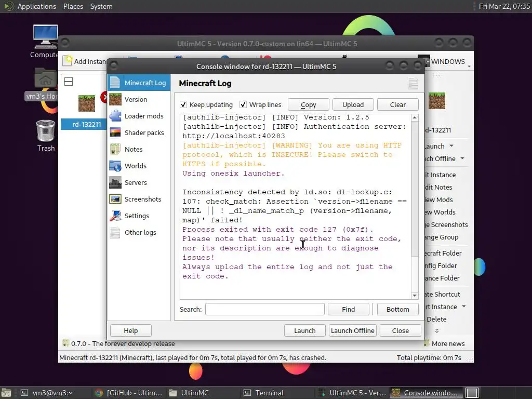This screenshot has width=532, height=399.
Task: Open the forever develop release news
Action: click(x=123, y=343)
